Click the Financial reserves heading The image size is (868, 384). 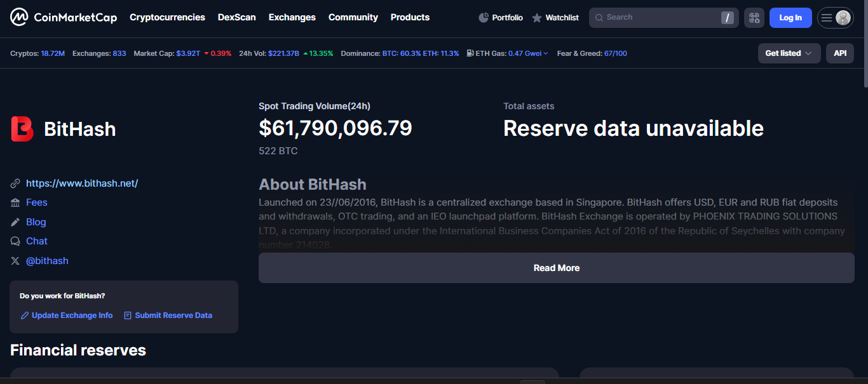click(x=78, y=350)
